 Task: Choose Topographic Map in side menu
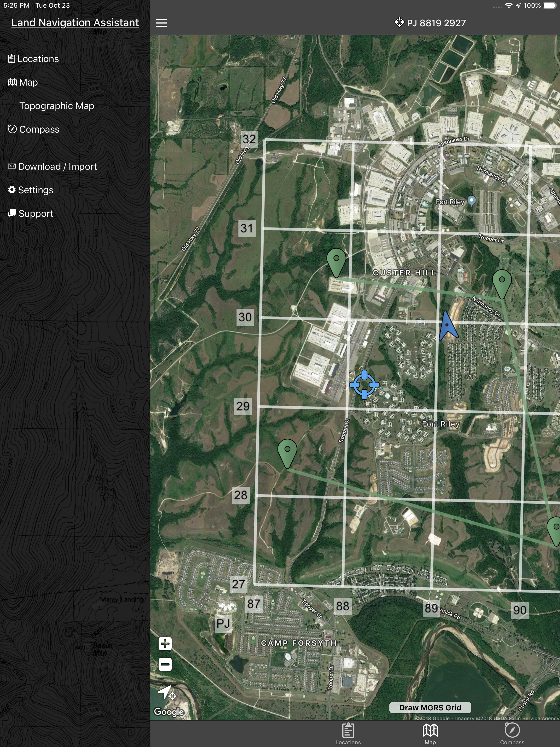pyautogui.click(x=56, y=106)
